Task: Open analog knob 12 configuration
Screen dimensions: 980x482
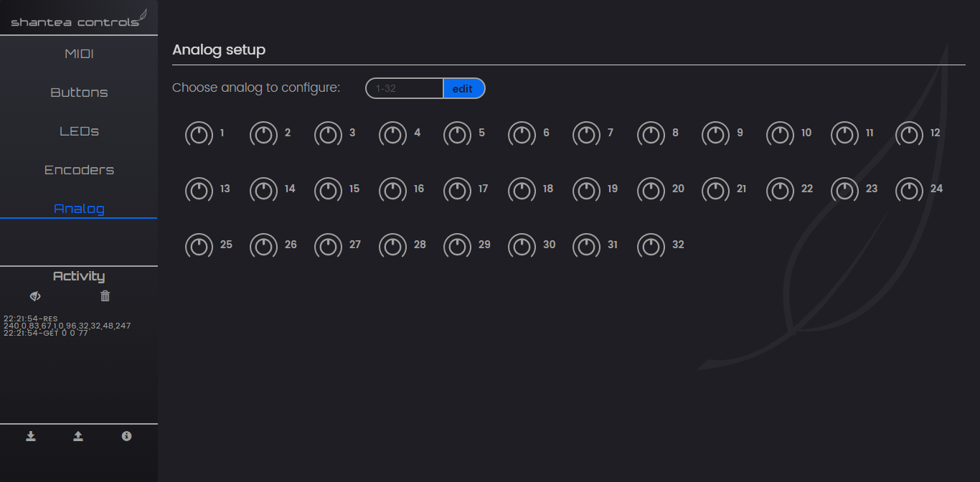Action: coord(910,134)
